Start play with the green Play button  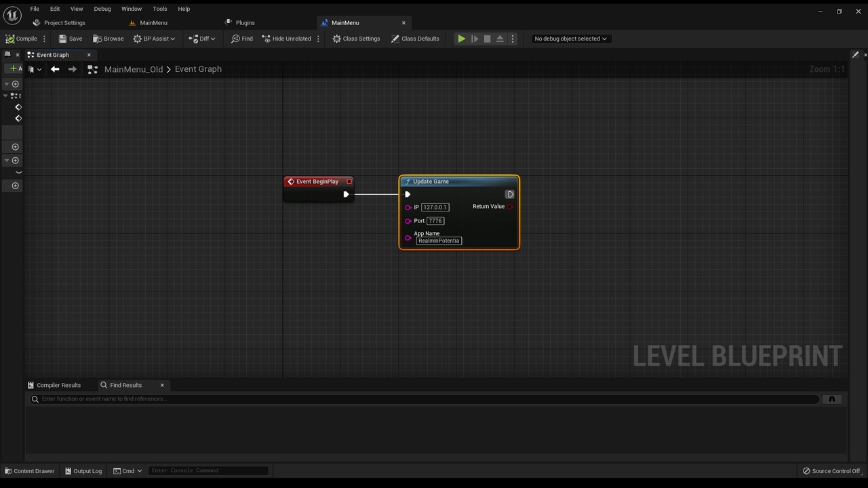tap(461, 39)
